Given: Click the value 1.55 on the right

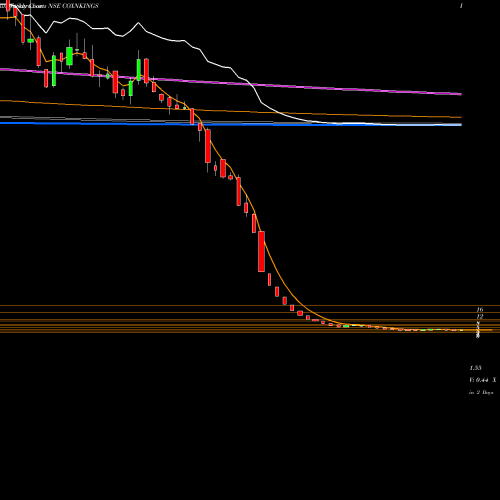Looking at the screenshot, I should [475, 368].
